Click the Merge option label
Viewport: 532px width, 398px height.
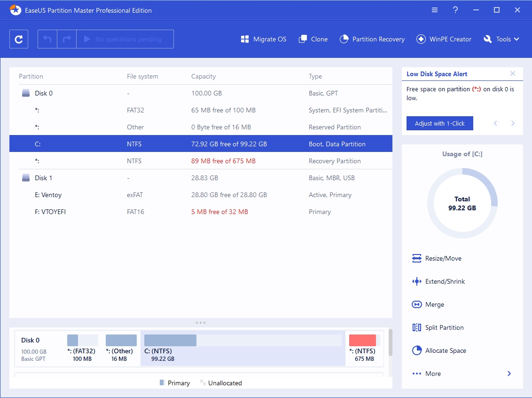point(435,304)
